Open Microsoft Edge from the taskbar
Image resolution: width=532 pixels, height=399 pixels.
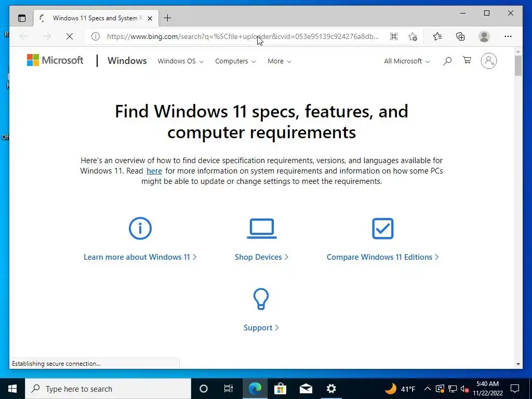[x=255, y=389]
